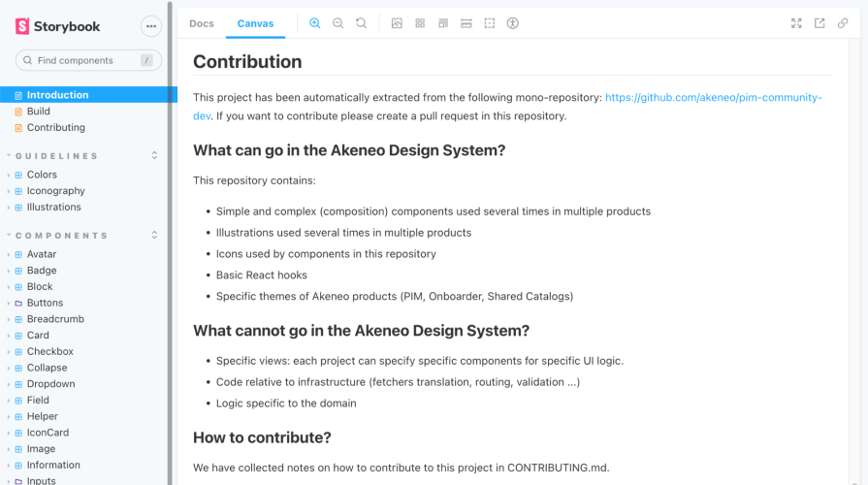Viewport: 868px width, 485px height.
Task: Open the background change tool
Action: [397, 23]
